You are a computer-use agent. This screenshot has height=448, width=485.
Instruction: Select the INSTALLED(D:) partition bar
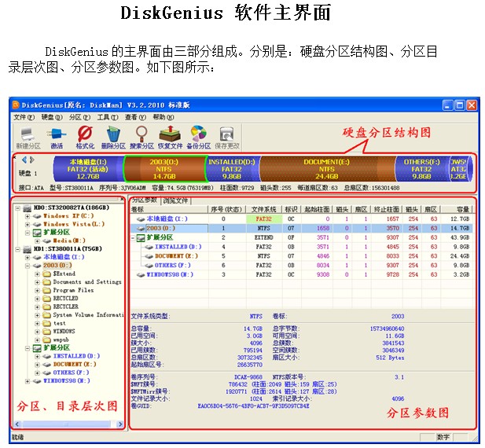point(233,169)
